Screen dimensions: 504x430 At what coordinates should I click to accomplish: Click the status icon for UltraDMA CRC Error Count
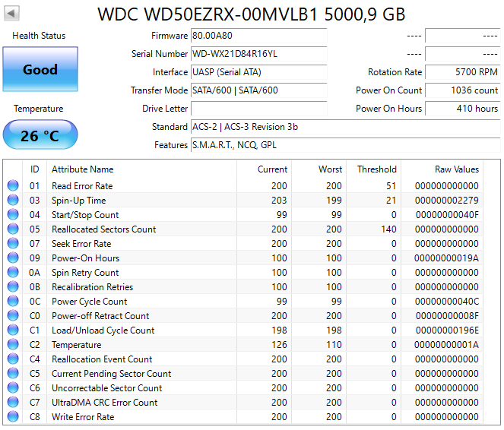13,403
